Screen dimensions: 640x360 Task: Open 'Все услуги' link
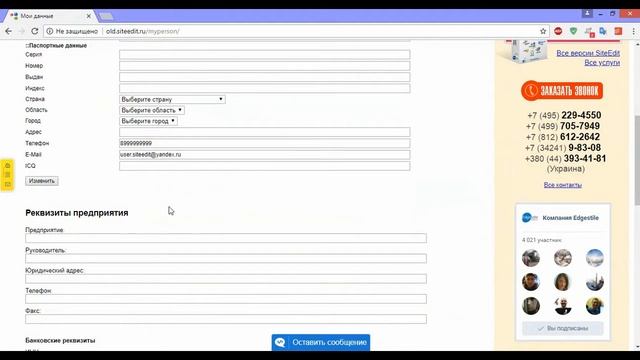602,62
